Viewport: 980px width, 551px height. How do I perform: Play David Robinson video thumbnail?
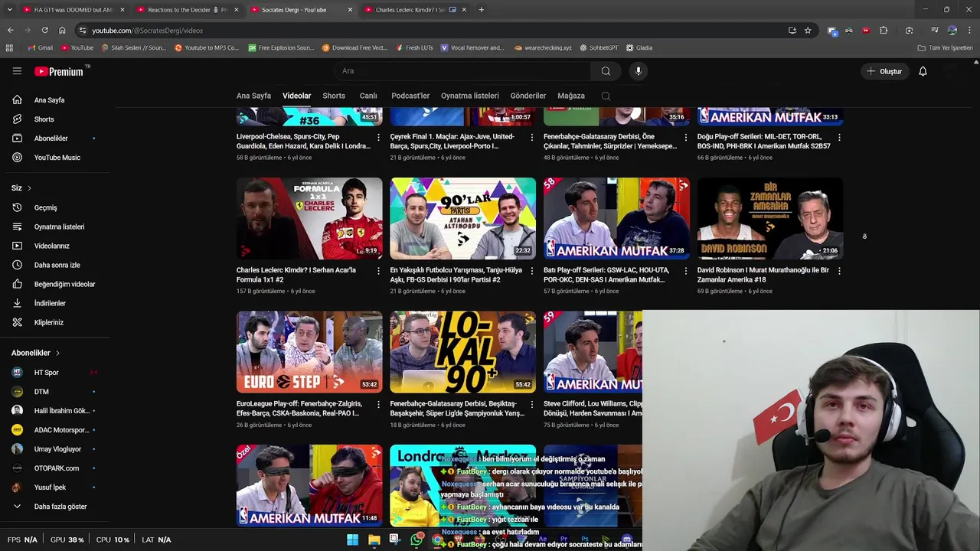point(770,219)
